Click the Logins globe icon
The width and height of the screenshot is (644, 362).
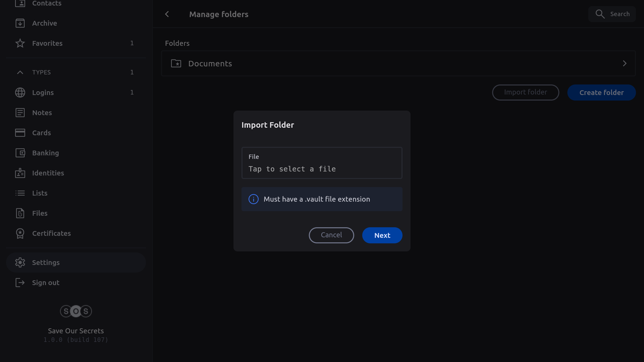pyautogui.click(x=20, y=93)
